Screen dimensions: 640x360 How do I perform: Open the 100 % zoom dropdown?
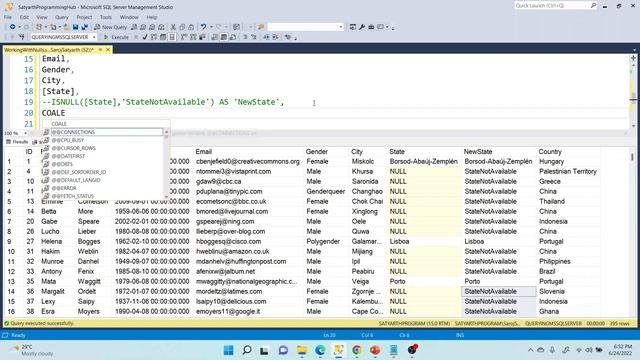(x=25, y=133)
